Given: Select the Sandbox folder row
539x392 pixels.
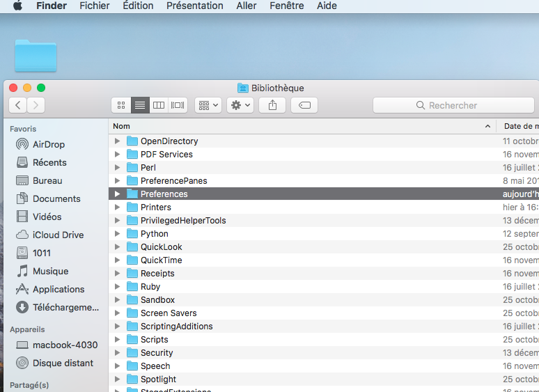Looking at the screenshot, I should click(324, 299).
